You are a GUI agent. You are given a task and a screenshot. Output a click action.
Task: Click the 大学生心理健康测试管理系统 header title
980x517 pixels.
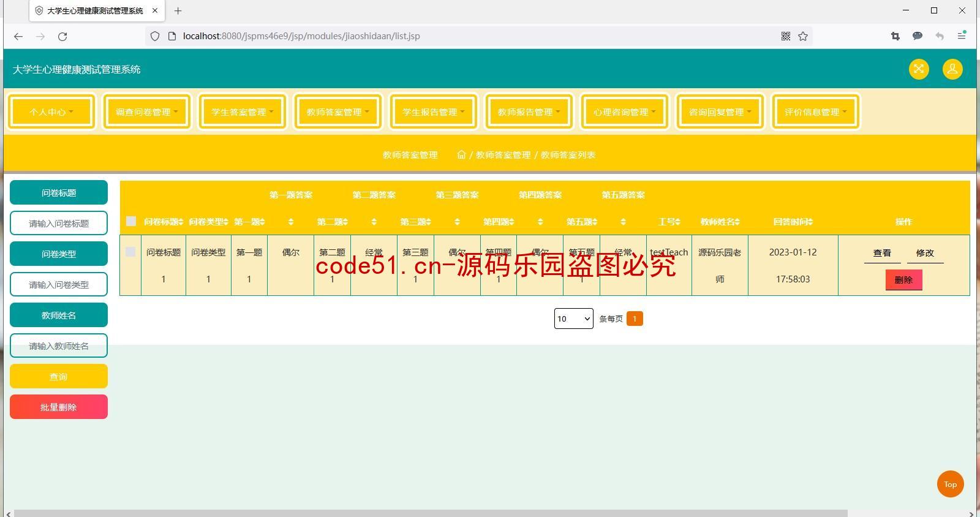pyautogui.click(x=77, y=69)
